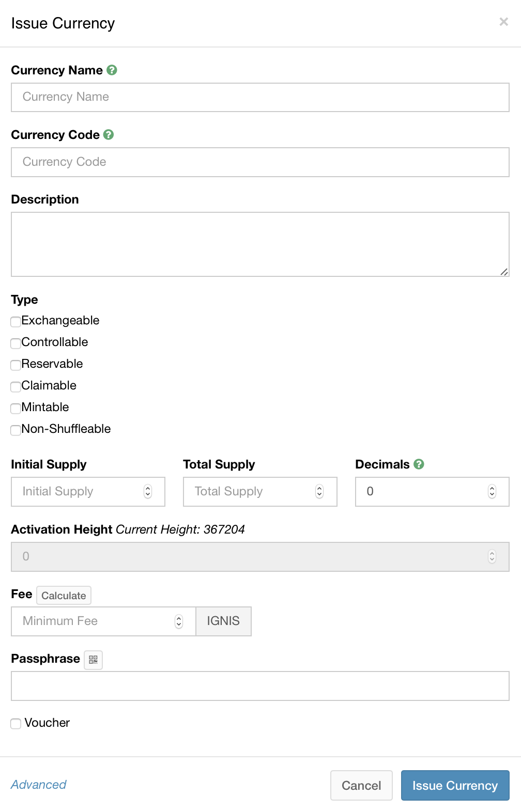The height and width of the screenshot is (812, 521).
Task: Open the Passphrase QR code scanner
Action: pos(94,660)
